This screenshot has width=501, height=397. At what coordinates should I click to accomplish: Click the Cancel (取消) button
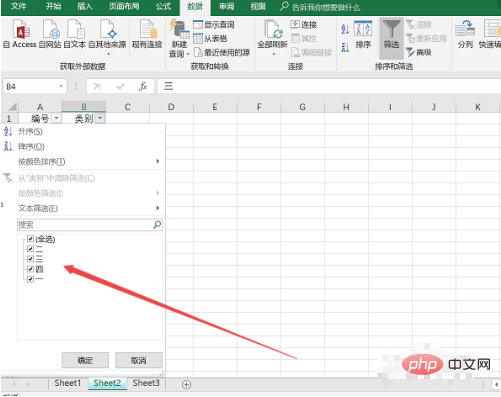tap(139, 360)
